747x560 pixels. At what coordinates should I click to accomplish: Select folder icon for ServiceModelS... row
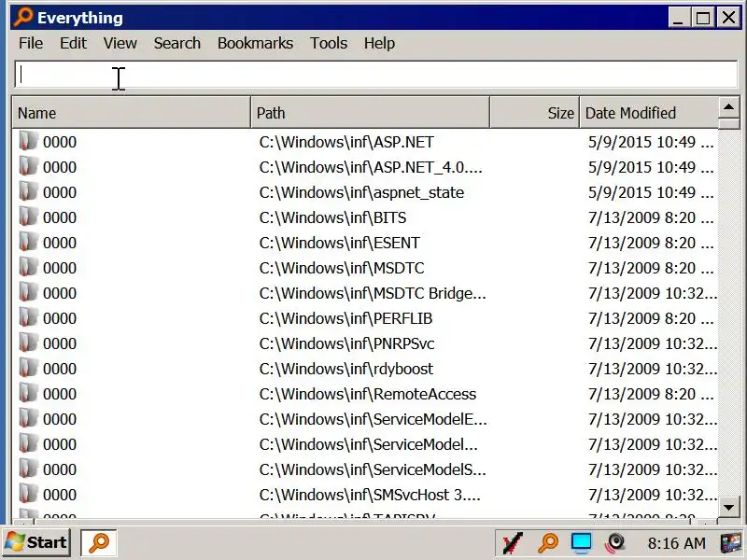click(x=28, y=469)
